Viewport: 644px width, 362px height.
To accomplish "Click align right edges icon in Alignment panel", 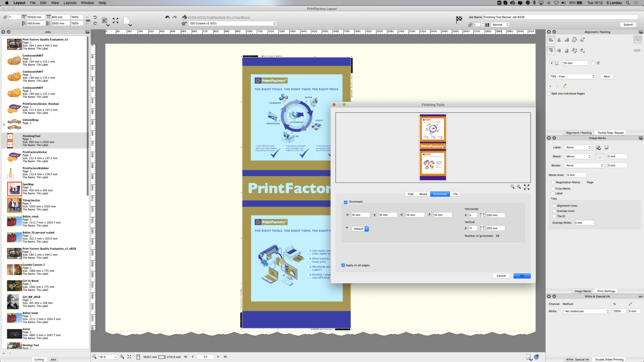I will pyautogui.click(x=566, y=40).
